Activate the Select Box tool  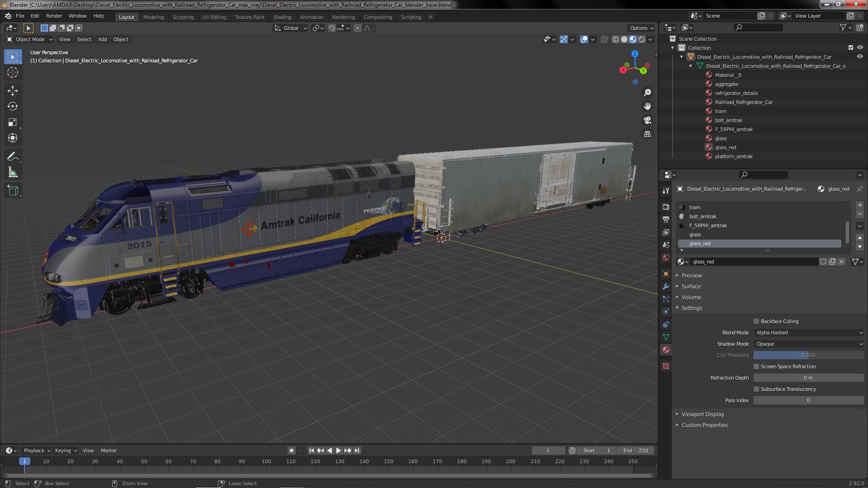tap(13, 56)
